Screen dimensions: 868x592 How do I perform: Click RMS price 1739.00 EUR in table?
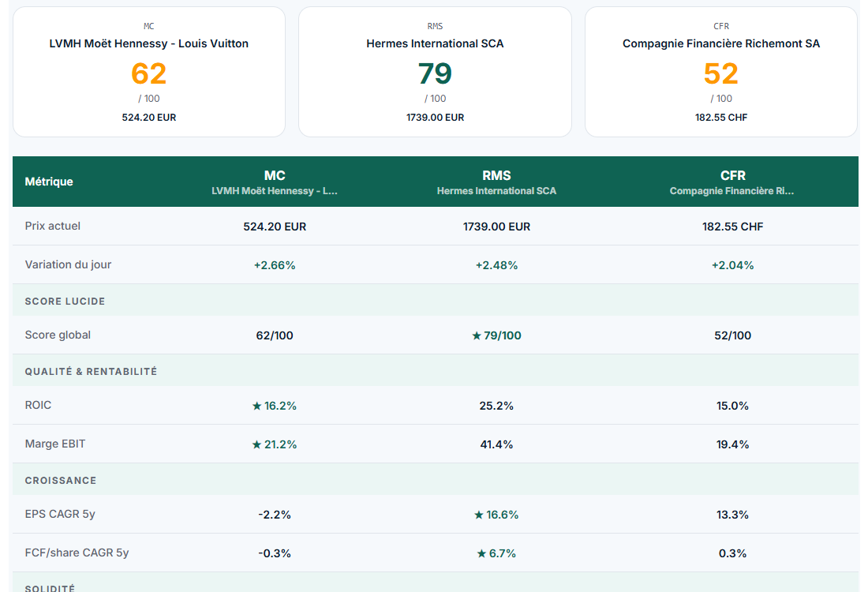(496, 227)
